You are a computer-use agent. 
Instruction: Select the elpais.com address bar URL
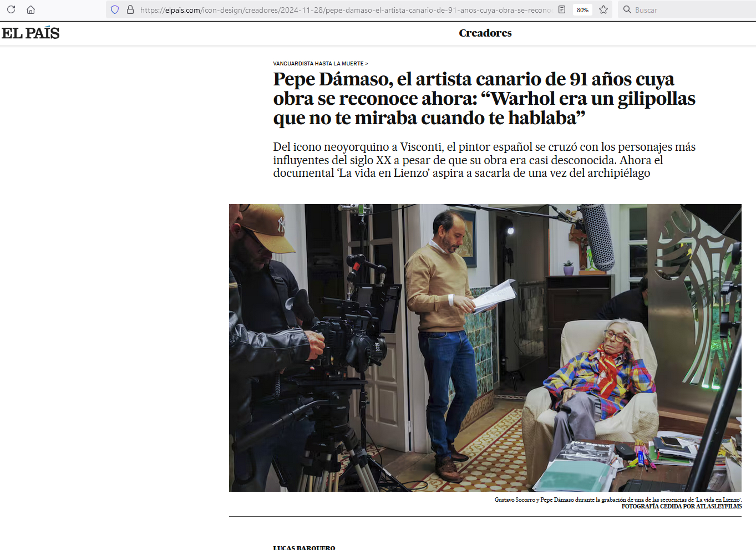tap(345, 10)
